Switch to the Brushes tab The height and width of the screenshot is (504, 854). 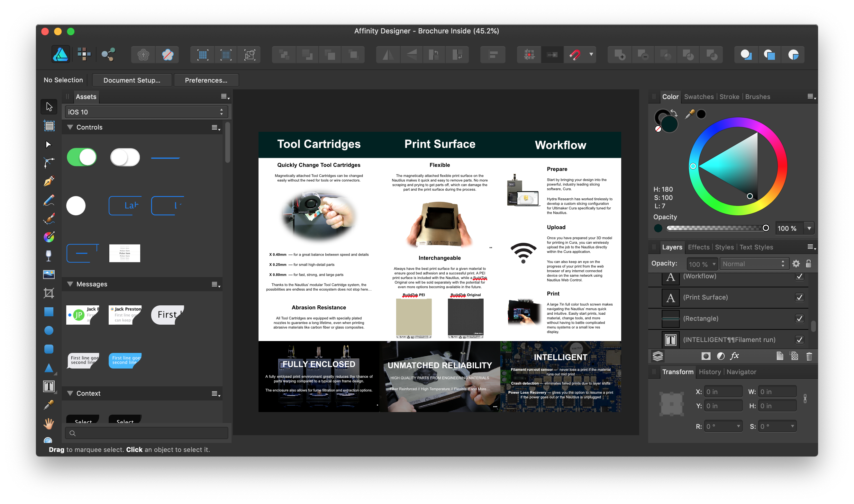coord(758,97)
